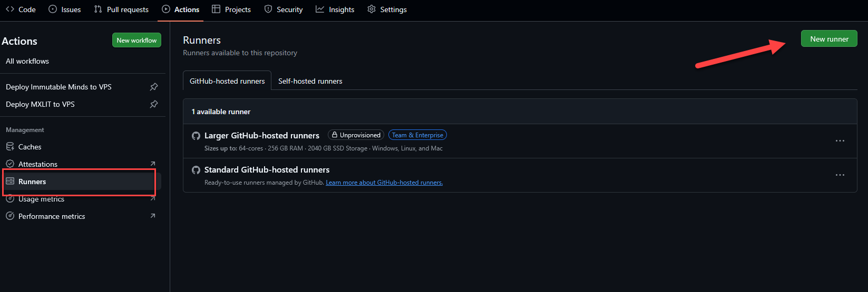Open the Pull requests tab
The width and height of the screenshot is (868, 292).
[x=121, y=9]
